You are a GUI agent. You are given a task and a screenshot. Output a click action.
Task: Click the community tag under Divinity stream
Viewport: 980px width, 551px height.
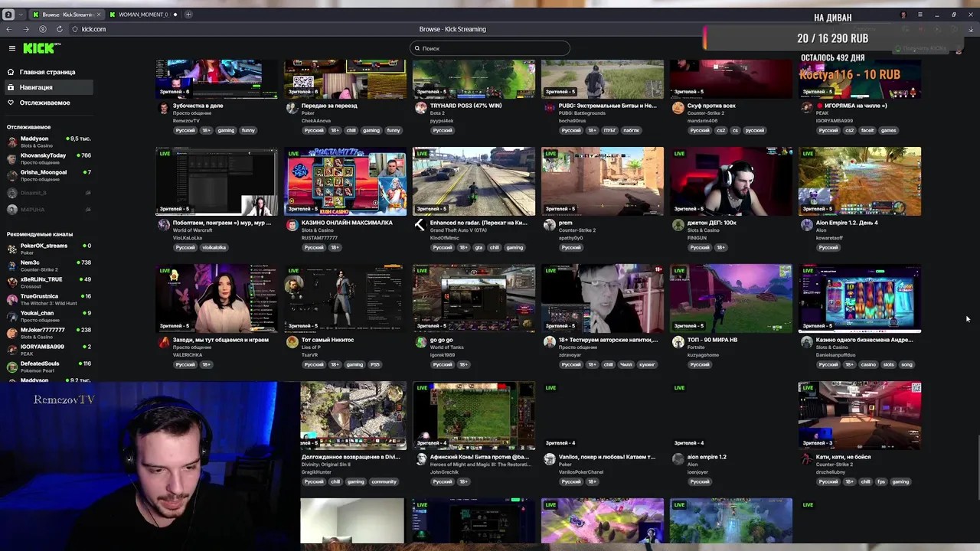[384, 481]
